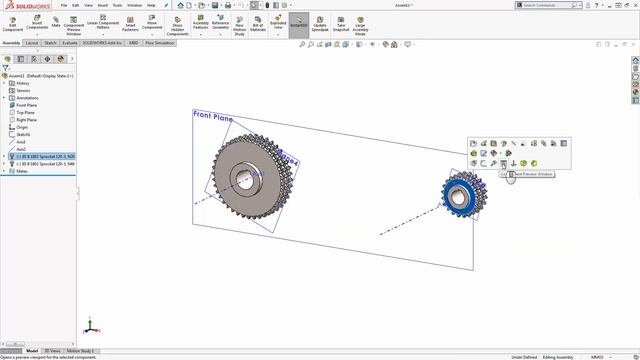Click Show Hidden Components
Viewport: 640px width, 360px height.
pos(178,26)
